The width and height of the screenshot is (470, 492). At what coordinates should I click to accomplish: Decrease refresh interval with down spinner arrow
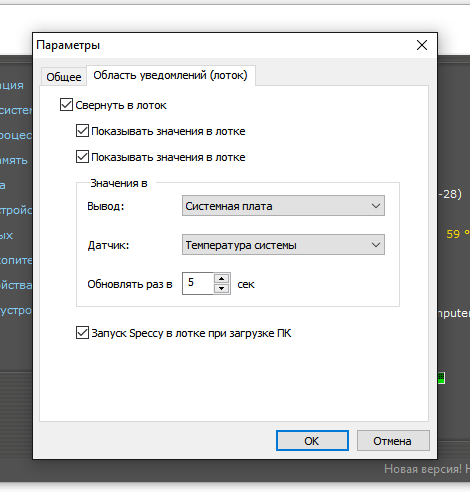[222, 288]
